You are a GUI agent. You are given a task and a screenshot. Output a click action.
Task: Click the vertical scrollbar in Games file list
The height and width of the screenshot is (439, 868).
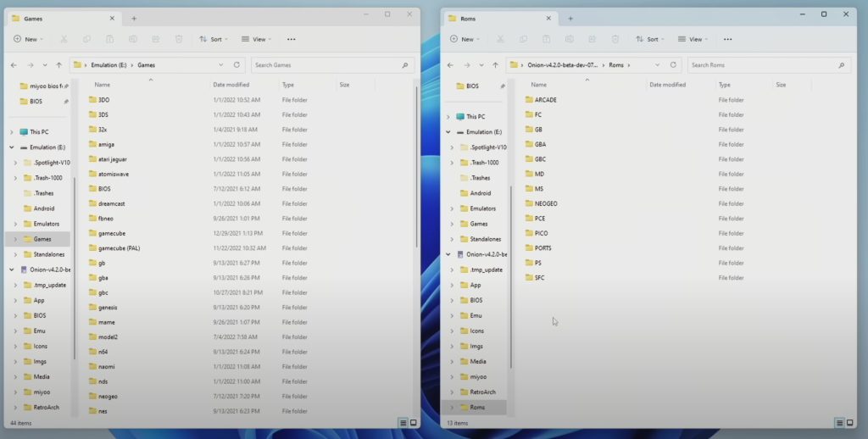tap(416, 169)
